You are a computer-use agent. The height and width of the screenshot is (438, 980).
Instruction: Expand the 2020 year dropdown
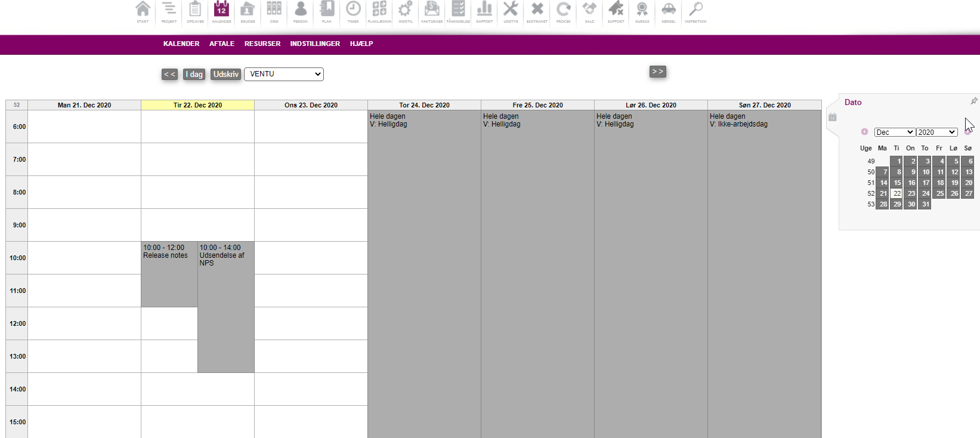click(x=936, y=132)
